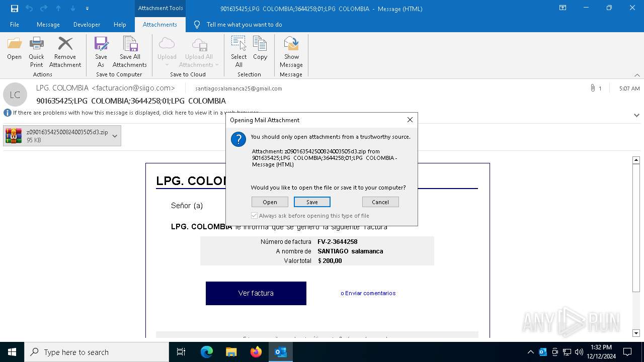Open File Explorer from taskbar
This screenshot has height=362, width=644.
click(x=231, y=352)
